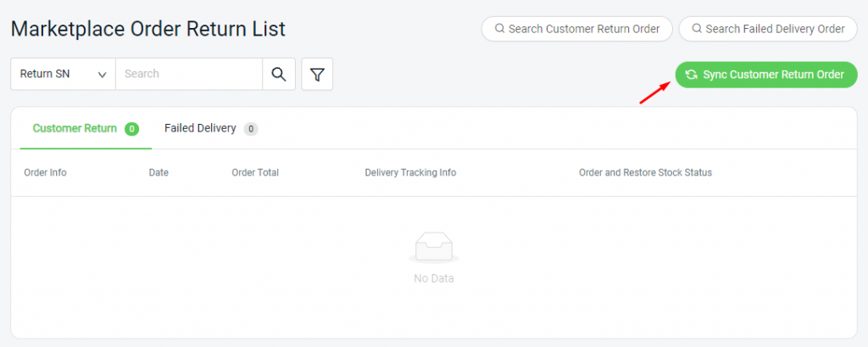Click the Failed Delivery count badge
The height and width of the screenshot is (347, 868).
(x=251, y=129)
